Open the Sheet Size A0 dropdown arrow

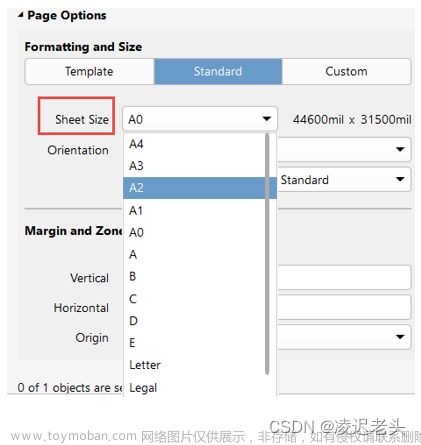pos(267,119)
